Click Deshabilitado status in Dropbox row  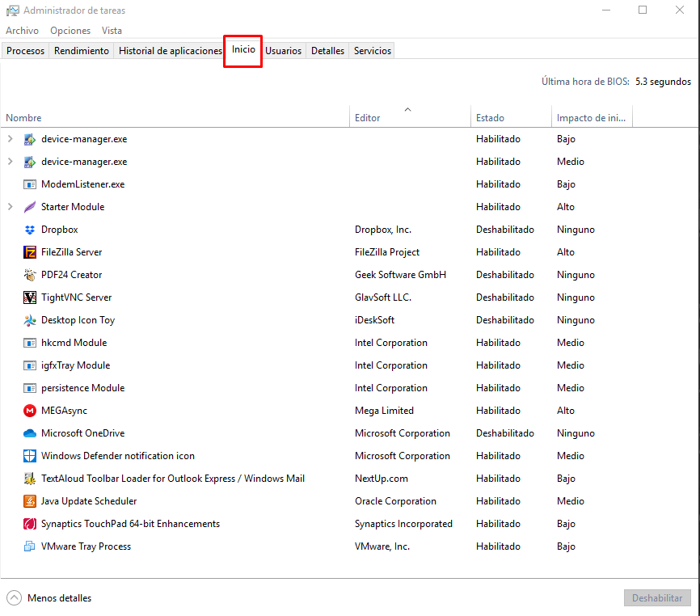coord(505,230)
